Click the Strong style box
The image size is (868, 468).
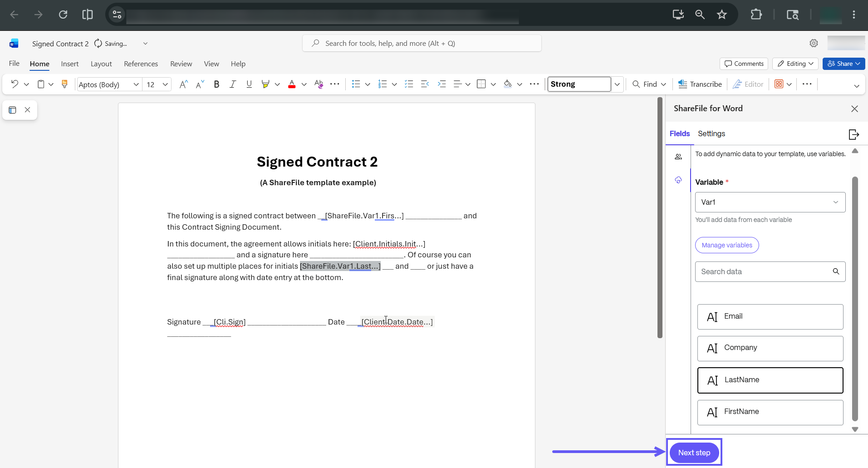pos(579,84)
